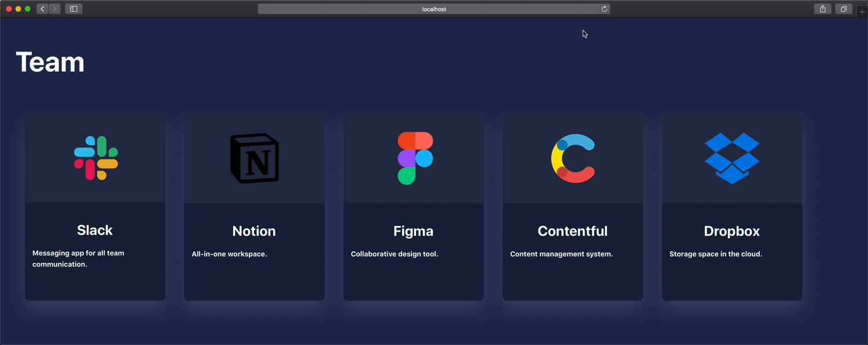This screenshot has height=345, width=868.
Task: Click "Messaging app for all team communication." text
Action: 78,258
